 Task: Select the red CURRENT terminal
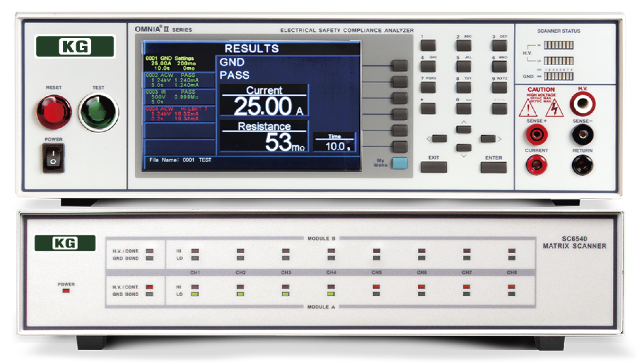tap(536, 164)
